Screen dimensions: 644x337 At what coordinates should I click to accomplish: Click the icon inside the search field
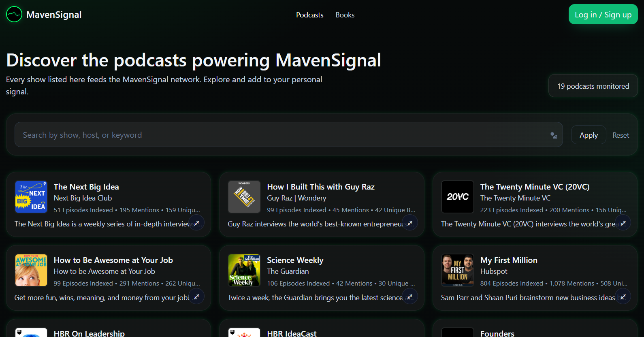coord(554,135)
